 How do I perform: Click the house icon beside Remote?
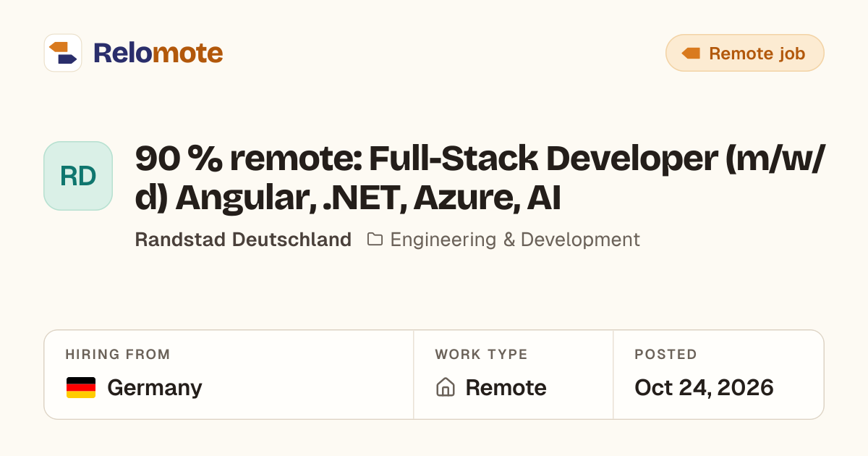click(x=445, y=388)
